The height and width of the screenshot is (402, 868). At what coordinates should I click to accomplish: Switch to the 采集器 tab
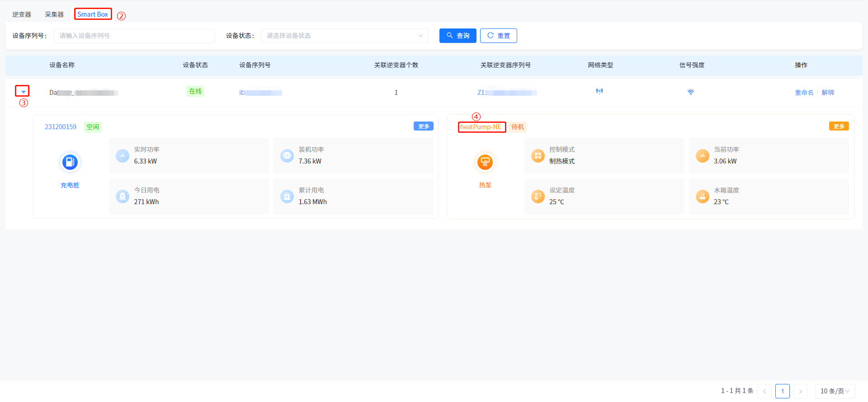click(x=54, y=14)
